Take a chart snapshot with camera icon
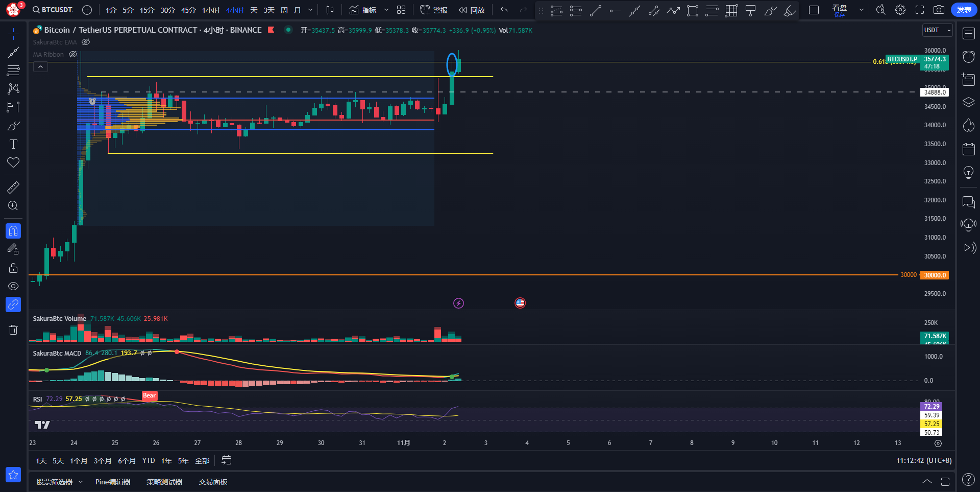The height and width of the screenshot is (492, 980). (x=939, y=10)
